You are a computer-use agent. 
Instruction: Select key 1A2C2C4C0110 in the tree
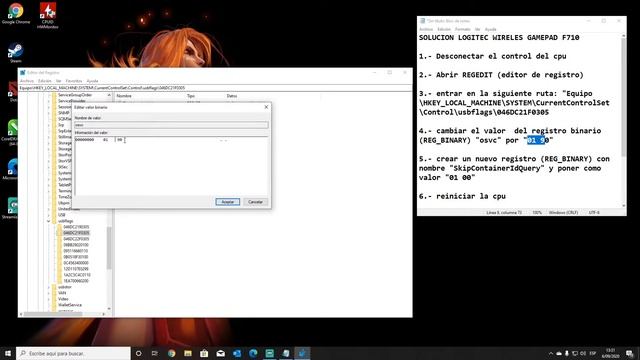tap(77, 275)
